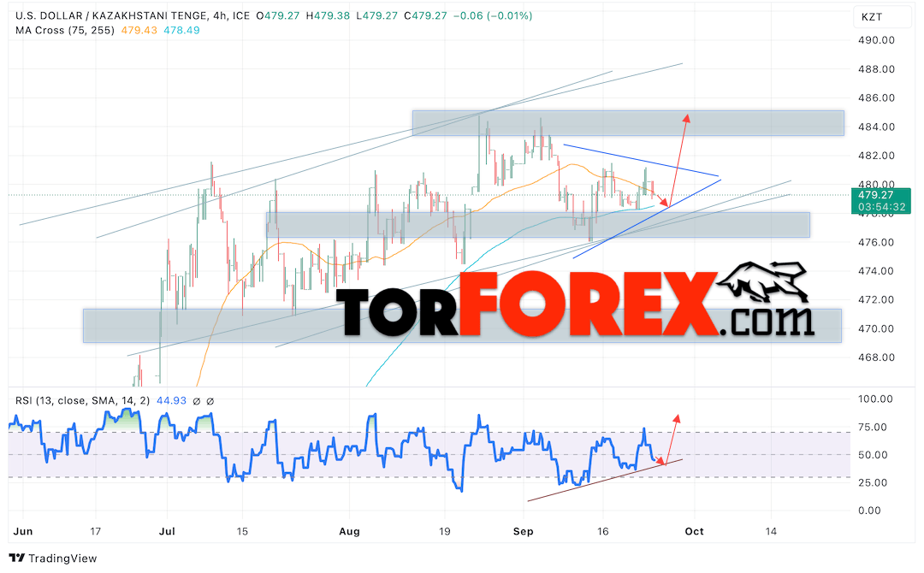Click the Jun date on time axis
The height and width of the screenshot is (573, 924).
click(23, 531)
